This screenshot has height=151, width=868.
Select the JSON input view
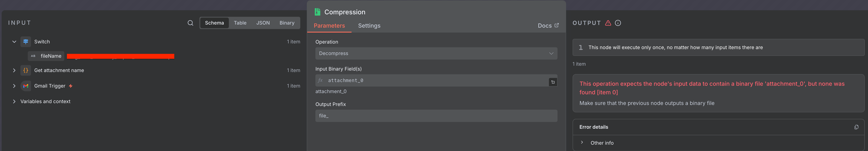(263, 23)
